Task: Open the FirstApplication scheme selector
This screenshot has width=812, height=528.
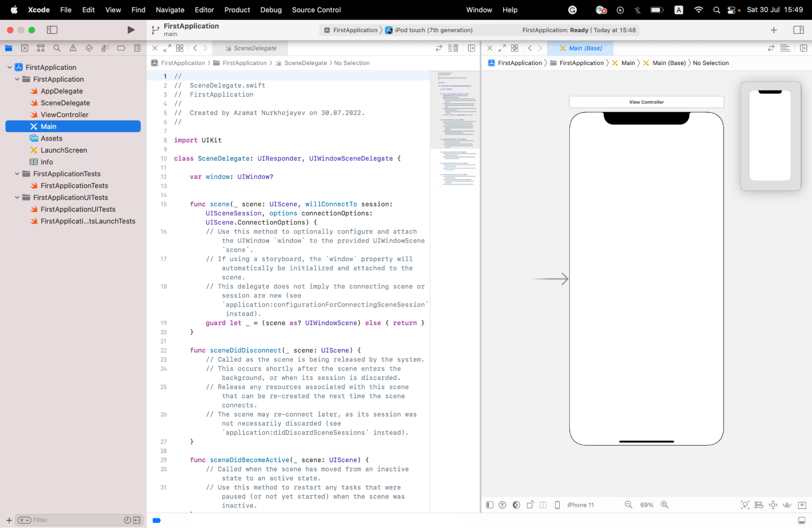Action: point(351,30)
